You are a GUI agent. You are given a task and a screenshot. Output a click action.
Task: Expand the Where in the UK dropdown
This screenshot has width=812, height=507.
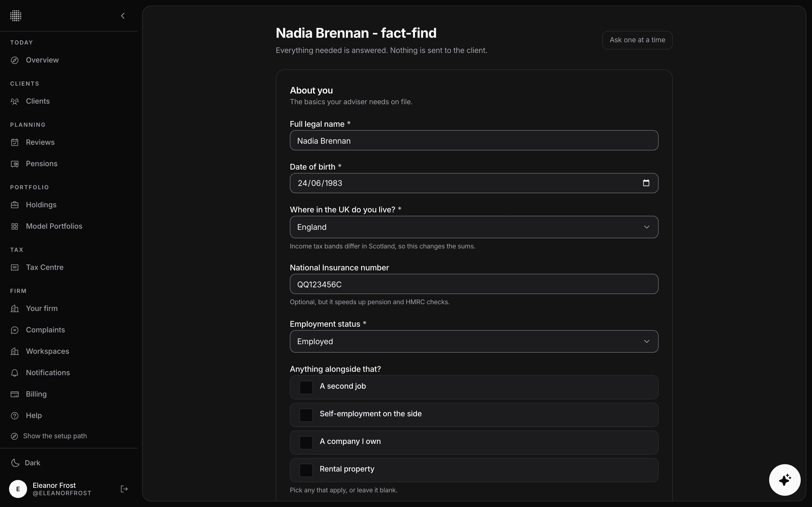click(474, 227)
